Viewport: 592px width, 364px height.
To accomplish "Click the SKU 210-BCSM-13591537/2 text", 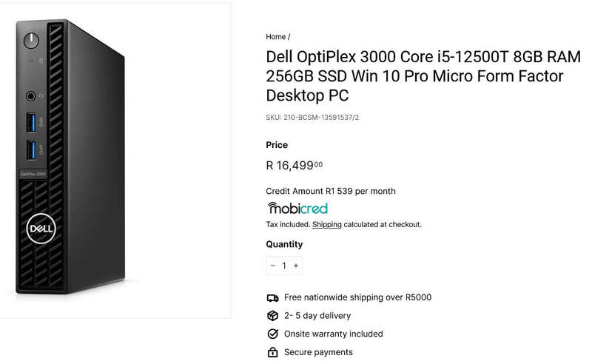I will point(312,118).
